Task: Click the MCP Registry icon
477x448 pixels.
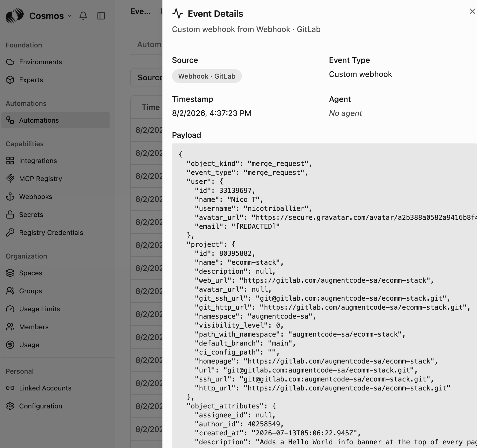Action: (x=10, y=179)
